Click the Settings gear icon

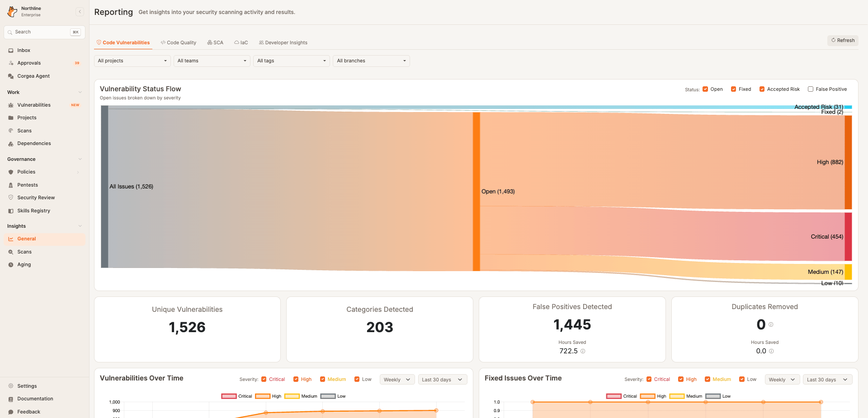(11, 386)
